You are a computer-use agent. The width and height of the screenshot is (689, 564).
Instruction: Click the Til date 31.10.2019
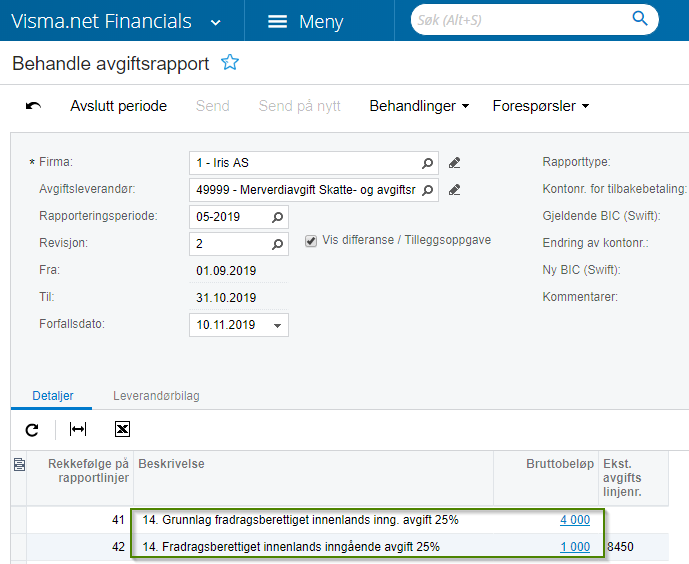click(226, 298)
